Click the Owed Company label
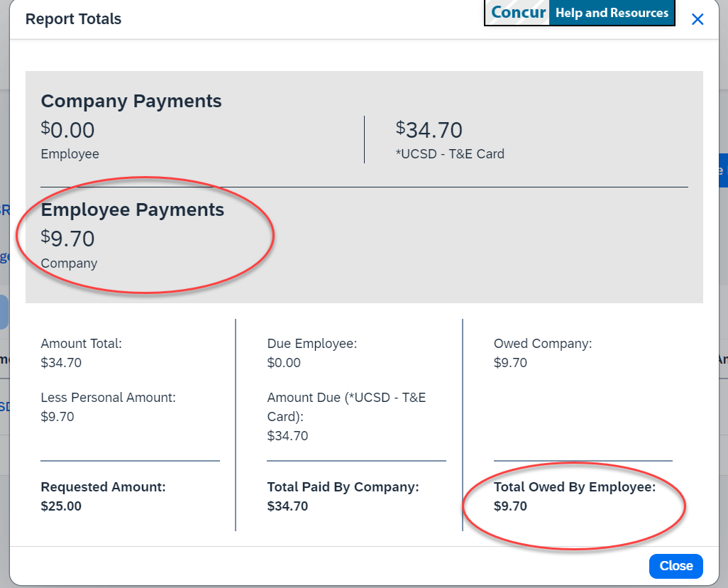Image resolution: width=728 pixels, height=588 pixels. click(x=543, y=344)
